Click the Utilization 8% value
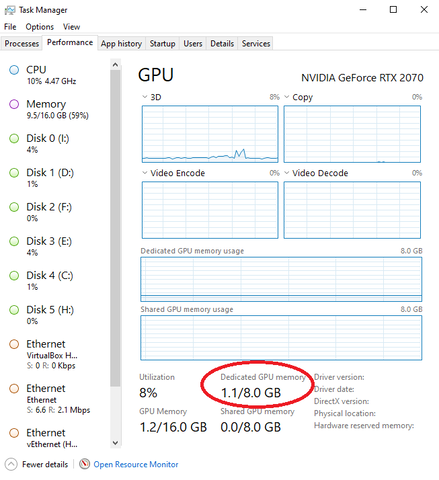 [148, 393]
